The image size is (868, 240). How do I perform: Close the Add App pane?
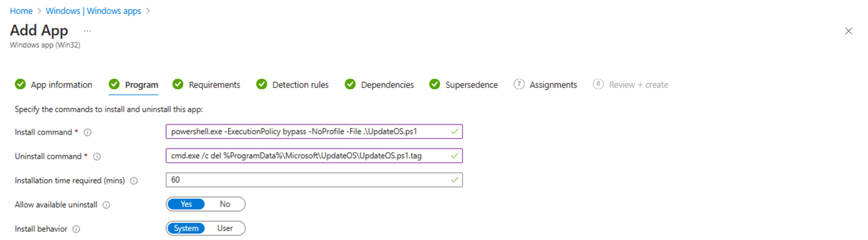tap(848, 31)
